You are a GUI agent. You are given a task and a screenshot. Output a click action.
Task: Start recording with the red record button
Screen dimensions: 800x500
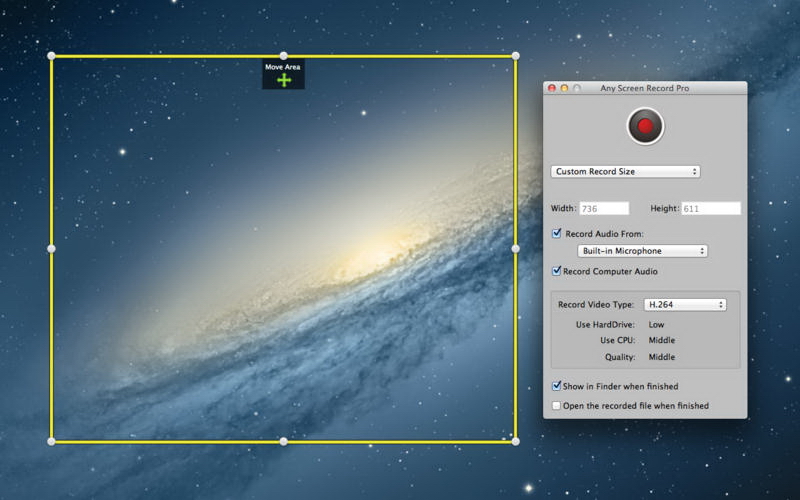(645, 126)
